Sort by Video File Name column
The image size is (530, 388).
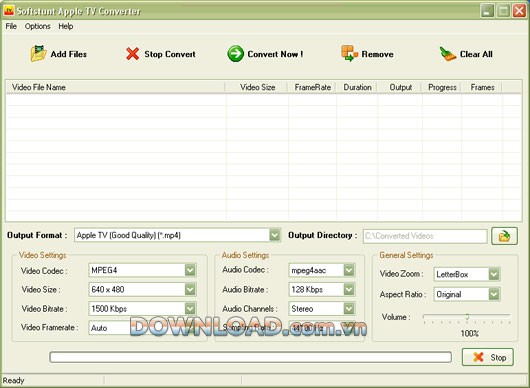coord(116,87)
